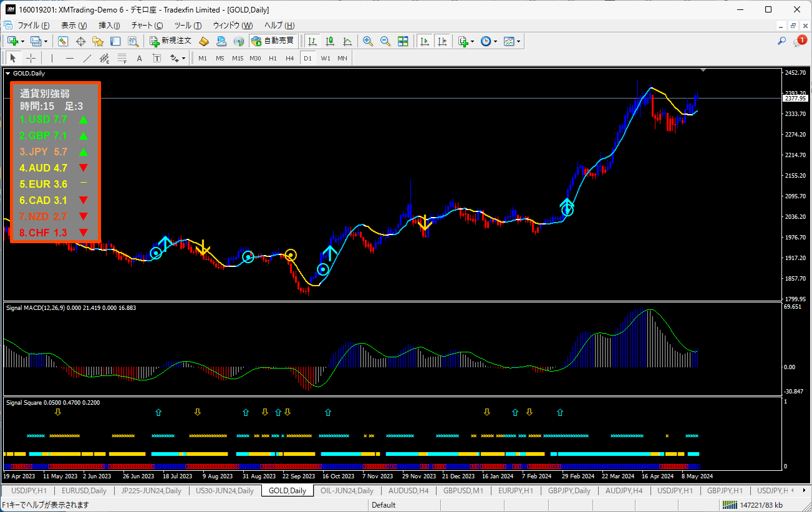Image resolution: width=812 pixels, height=512 pixels.
Task: Open the Options icon beside MetaEditor
Action: [x=221, y=41]
